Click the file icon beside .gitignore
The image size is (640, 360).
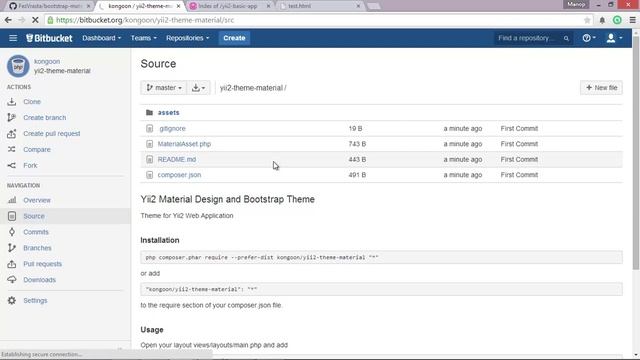[x=149, y=129]
